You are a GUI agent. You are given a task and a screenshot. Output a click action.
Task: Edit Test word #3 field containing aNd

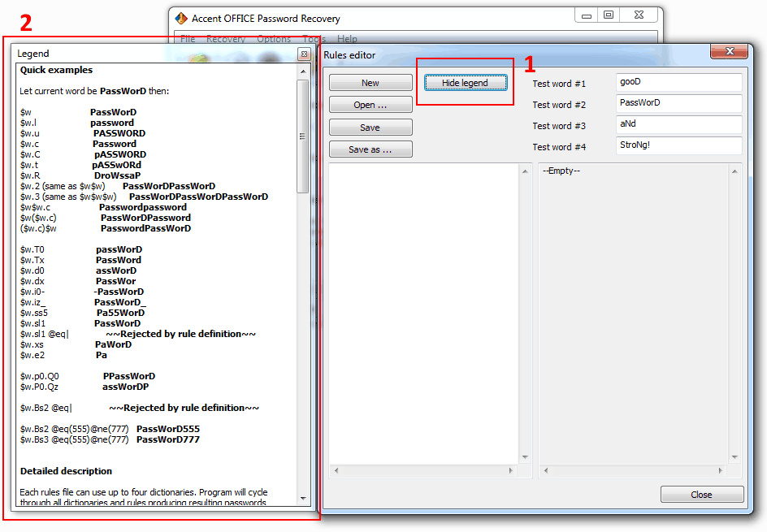click(x=679, y=124)
